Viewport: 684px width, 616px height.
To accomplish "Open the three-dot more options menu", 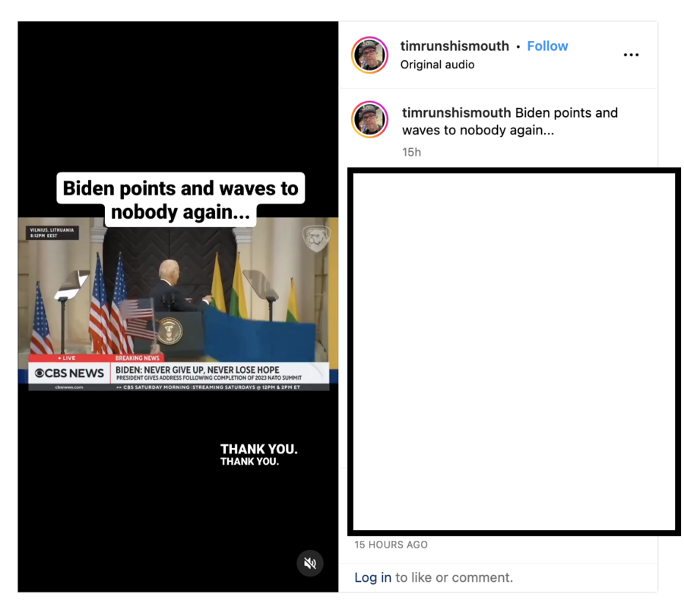I will 631,55.
